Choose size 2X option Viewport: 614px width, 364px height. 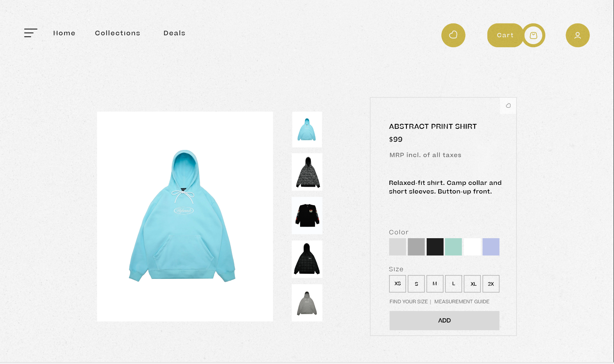click(491, 284)
